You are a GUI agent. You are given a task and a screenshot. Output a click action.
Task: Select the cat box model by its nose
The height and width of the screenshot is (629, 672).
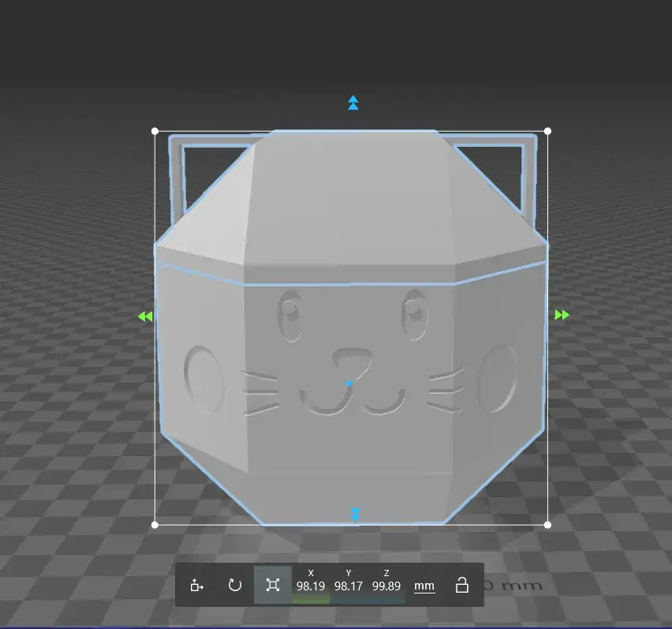pos(349,361)
